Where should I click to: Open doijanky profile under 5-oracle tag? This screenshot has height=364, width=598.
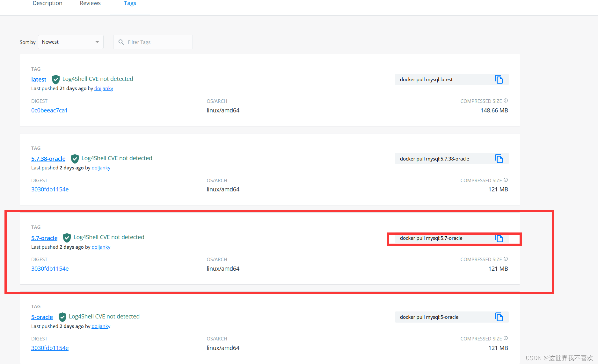(x=101, y=326)
